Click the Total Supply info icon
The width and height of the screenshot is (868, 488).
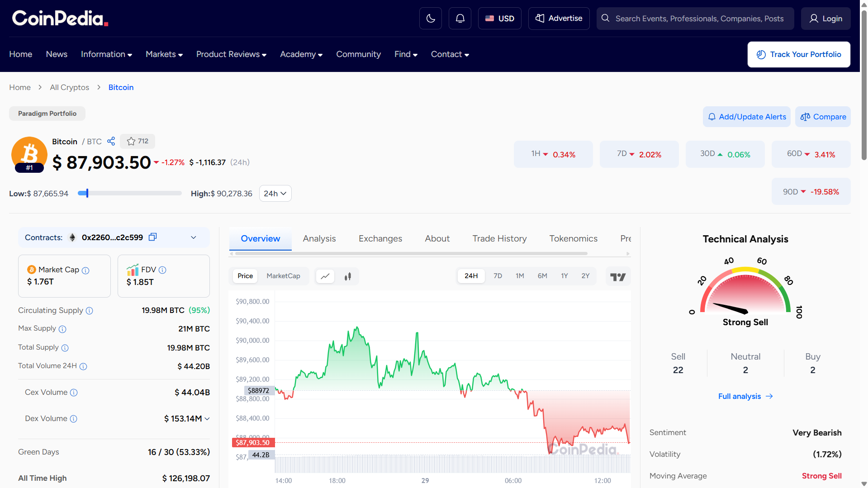(65, 348)
